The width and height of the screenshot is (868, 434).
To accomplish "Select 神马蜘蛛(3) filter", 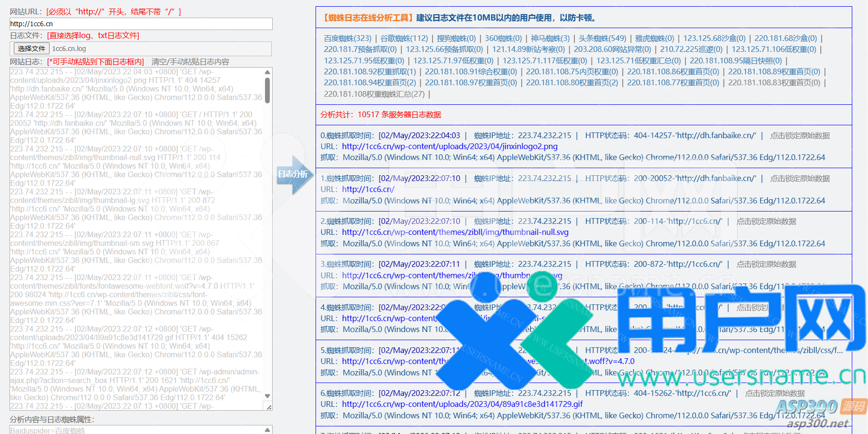I will click(550, 38).
